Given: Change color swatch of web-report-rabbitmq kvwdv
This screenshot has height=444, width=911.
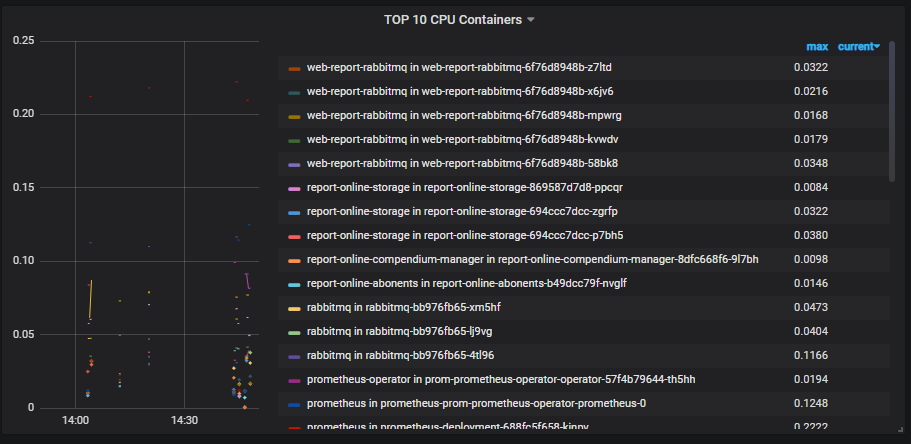Looking at the screenshot, I should pyautogui.click(x=294, y=141).
